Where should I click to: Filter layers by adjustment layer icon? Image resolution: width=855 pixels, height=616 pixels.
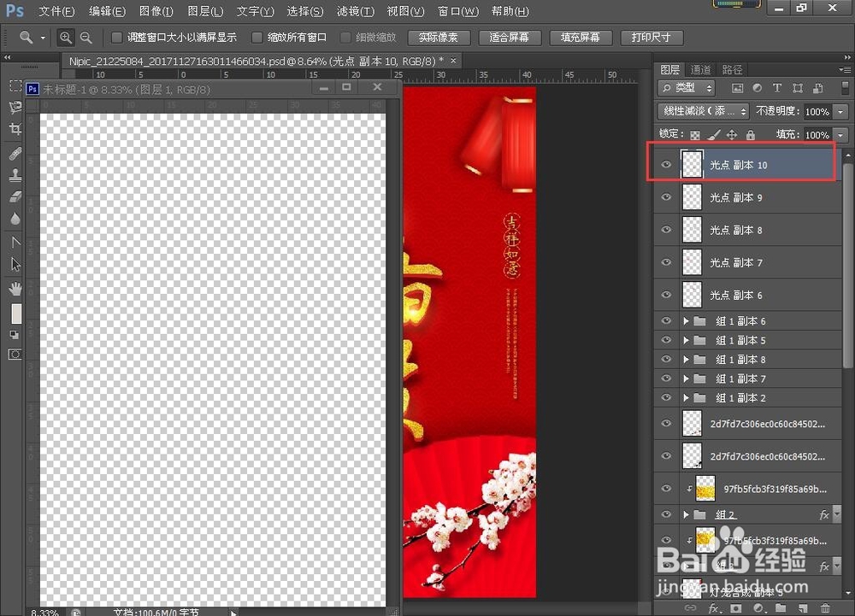coord(757,88)
